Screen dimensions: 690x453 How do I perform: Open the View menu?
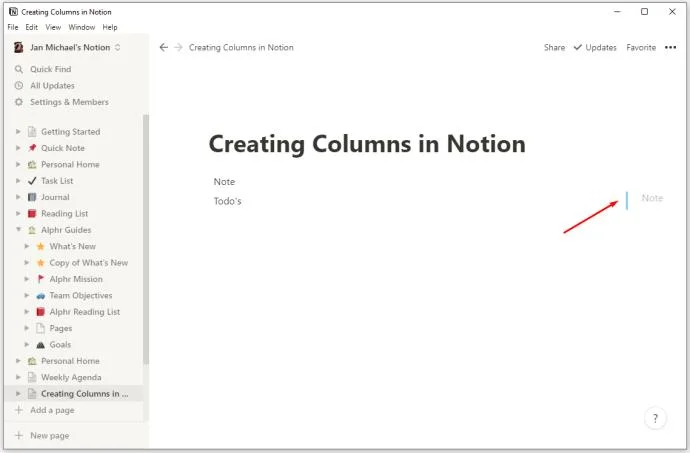(53, 27)
